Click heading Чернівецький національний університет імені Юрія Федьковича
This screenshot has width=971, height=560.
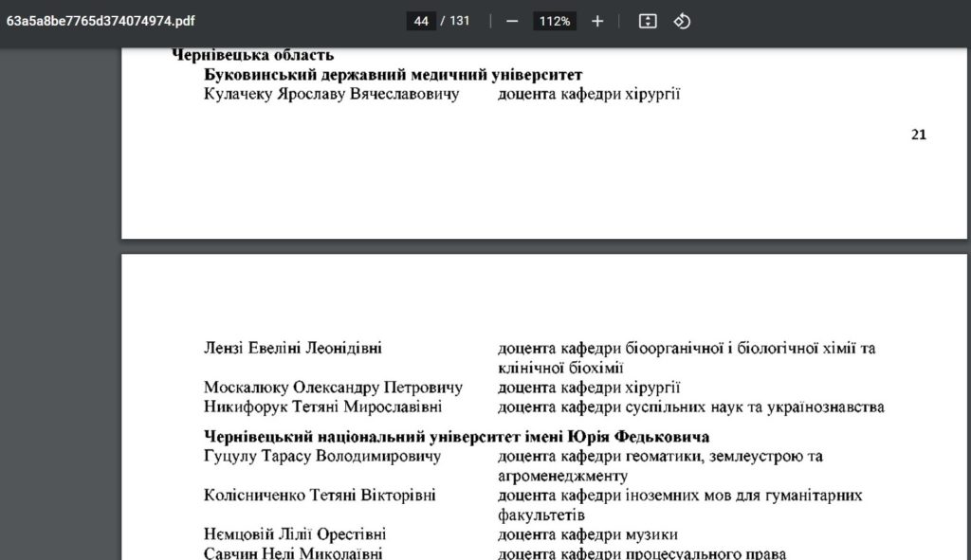click(x=456, y=437)
